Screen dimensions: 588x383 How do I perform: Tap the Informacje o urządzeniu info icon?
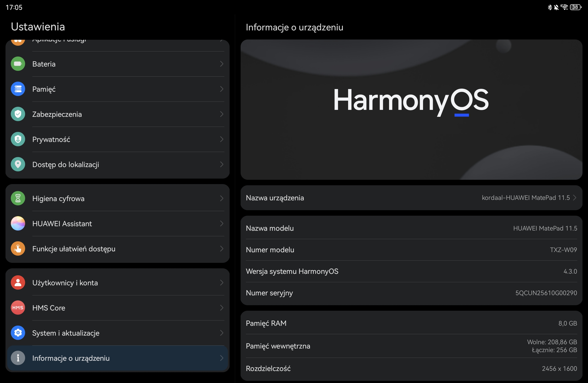[18, 358]
